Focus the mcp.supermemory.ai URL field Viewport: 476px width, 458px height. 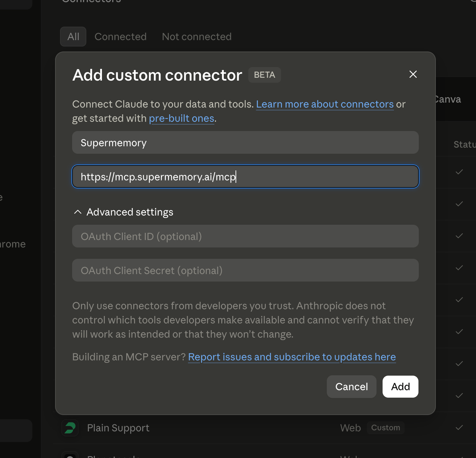tap(245, 176)
